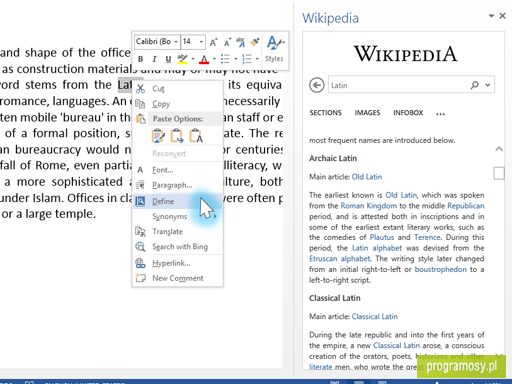
Task: Apply bullet list formatting
Action: point(225,59)
